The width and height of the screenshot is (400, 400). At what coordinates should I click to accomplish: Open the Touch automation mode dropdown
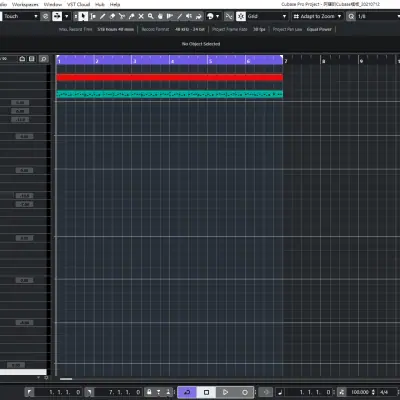click(20, 16)
